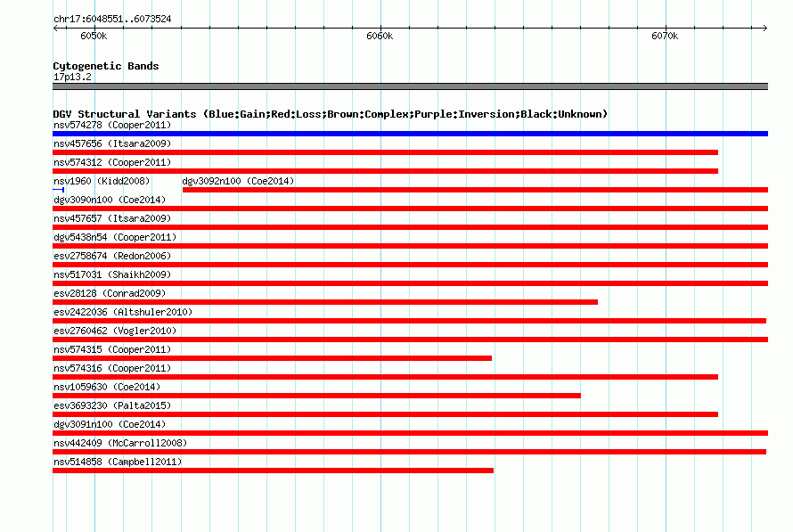This screenshot has height=532, width=793.
Task: Click the red bar under esv28128
Action: click(x=325, y=302)
